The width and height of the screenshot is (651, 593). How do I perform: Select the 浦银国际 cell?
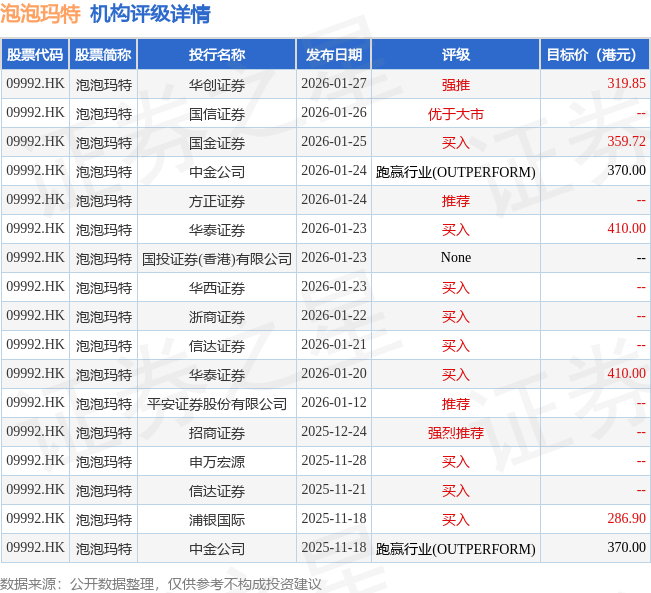[x=217, y=520]
